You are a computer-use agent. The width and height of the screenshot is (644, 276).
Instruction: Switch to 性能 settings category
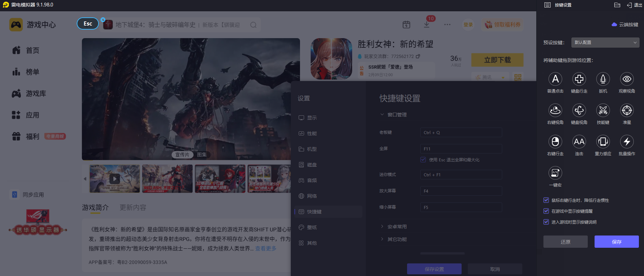(x=312, y=133)
